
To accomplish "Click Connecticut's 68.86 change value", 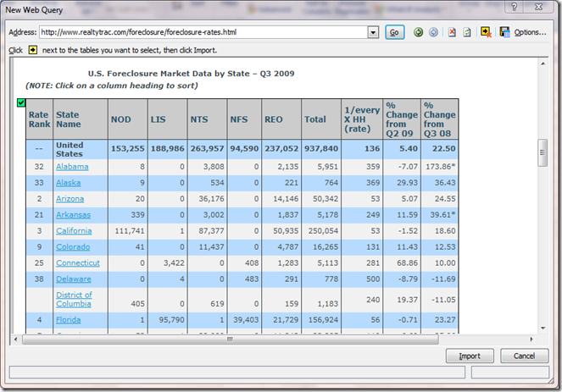I will tap(407, 263).
